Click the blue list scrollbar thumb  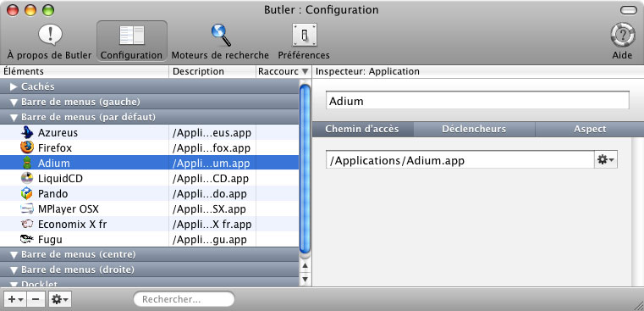[x=305, y=169]
